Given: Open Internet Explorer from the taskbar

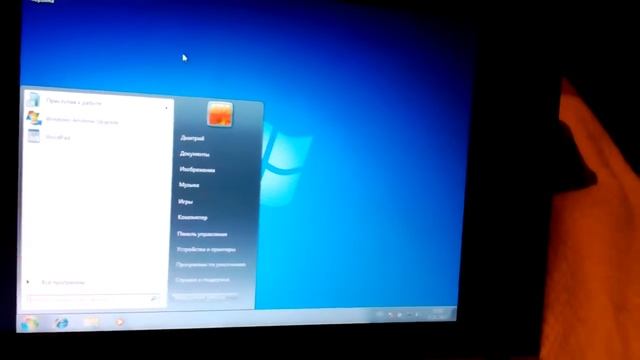Looking at the screenshot, I should point(62,323).
